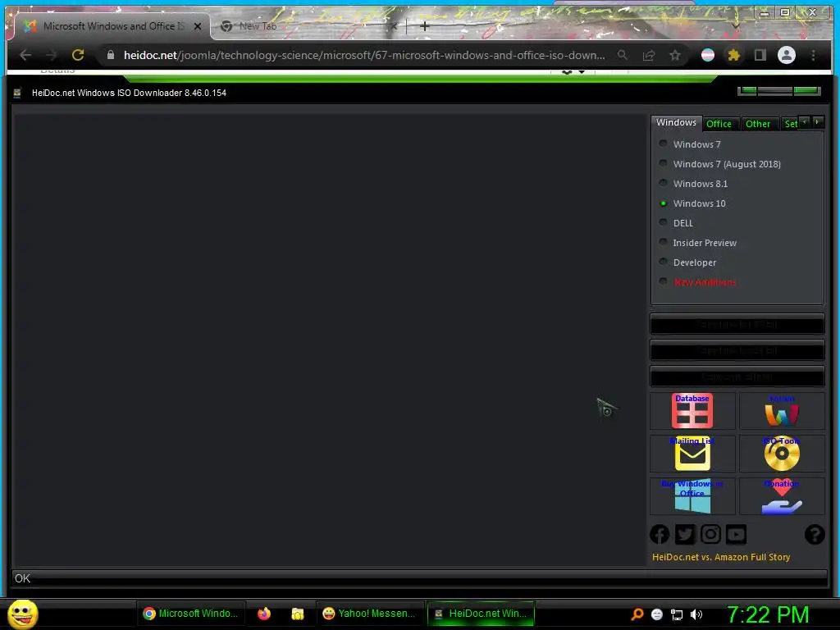
Task: Select the Windows 7 radio button
Action: (663, 144)
